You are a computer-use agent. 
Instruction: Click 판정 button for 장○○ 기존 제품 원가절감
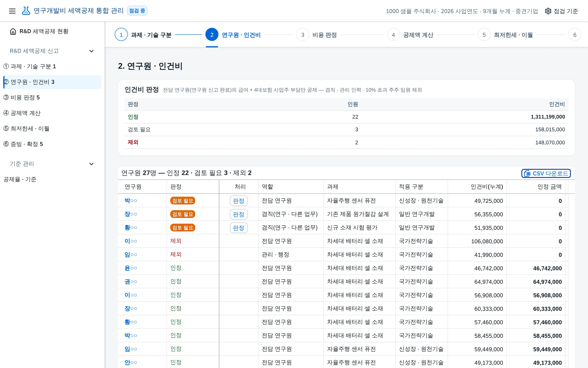click(x=239, y=214)
